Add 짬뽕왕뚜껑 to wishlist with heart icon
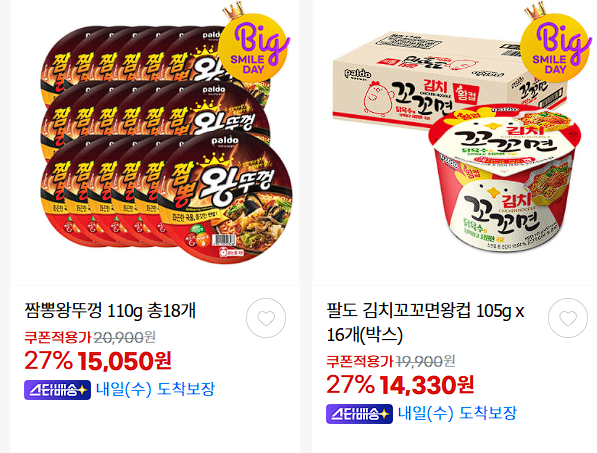Screen dimensions: 597x453 coord(266,318)
